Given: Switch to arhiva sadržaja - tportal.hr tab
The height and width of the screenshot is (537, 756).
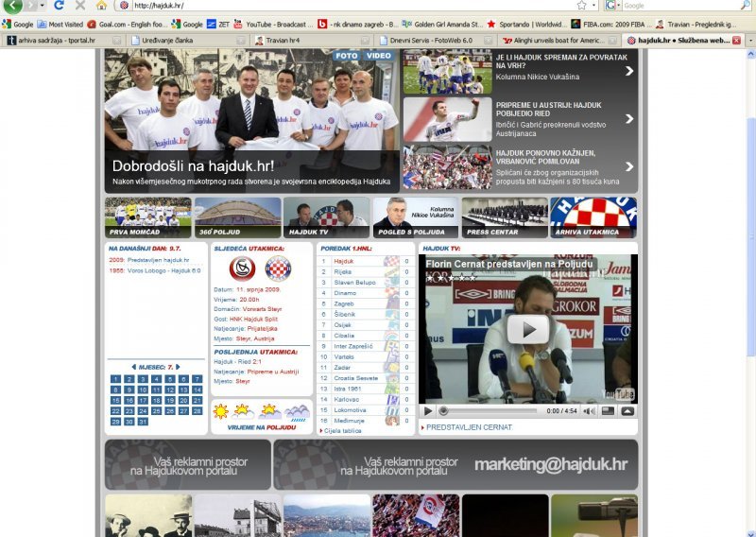Looking at the screenshot, I should [62, 41].
